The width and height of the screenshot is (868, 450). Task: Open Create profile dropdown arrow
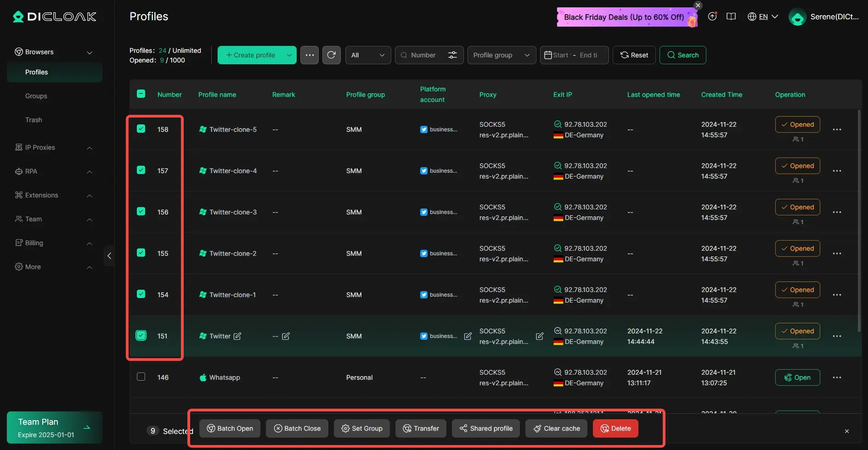(289, 55)
